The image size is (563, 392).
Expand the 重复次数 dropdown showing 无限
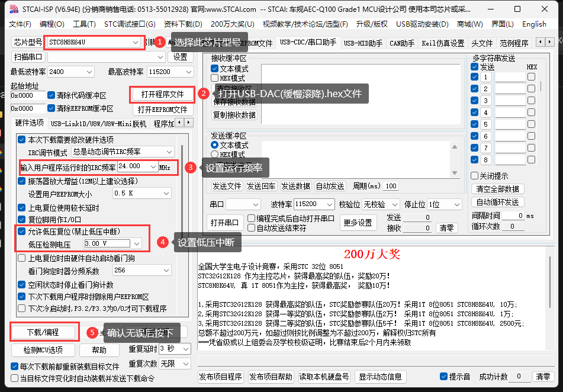point(175,364)
